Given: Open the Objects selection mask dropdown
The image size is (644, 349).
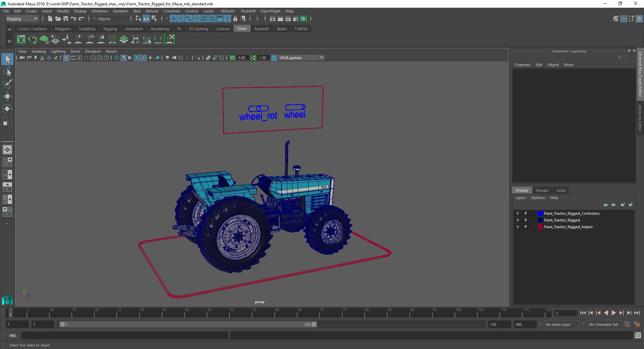Looking at the screenshot, I should (111, 19).
